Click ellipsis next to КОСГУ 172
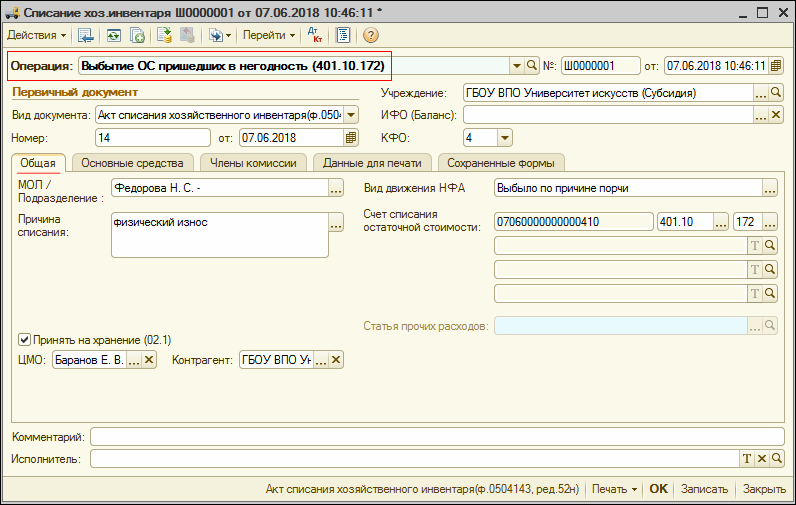This screenshot has width=796, height=505. (x=770, y=222)
